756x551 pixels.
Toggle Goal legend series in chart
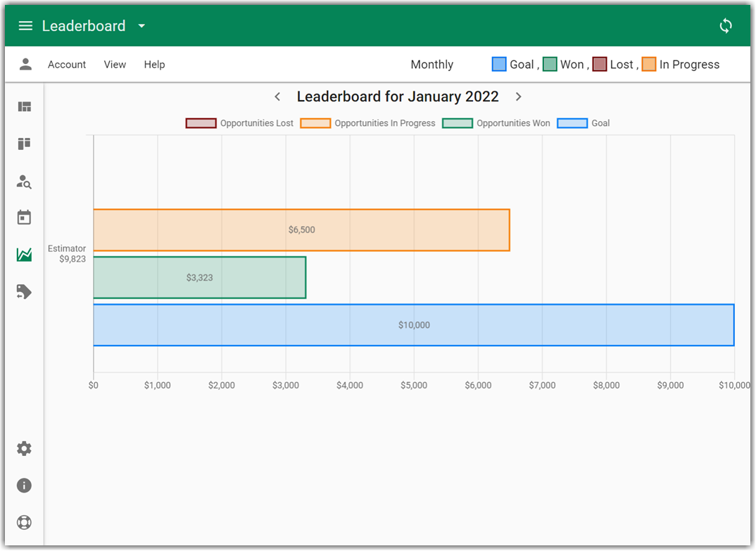pos(584,123)
